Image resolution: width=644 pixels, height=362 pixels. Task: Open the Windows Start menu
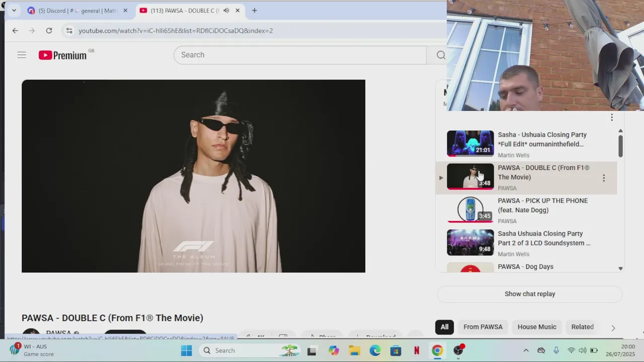click(x=186, y=350)
